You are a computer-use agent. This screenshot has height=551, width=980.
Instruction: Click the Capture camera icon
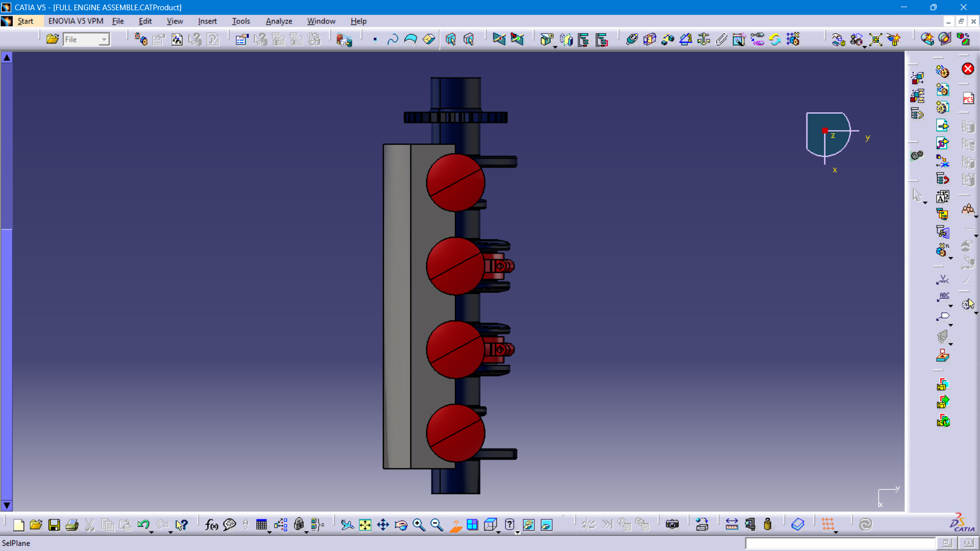click(x=672, y=524)
